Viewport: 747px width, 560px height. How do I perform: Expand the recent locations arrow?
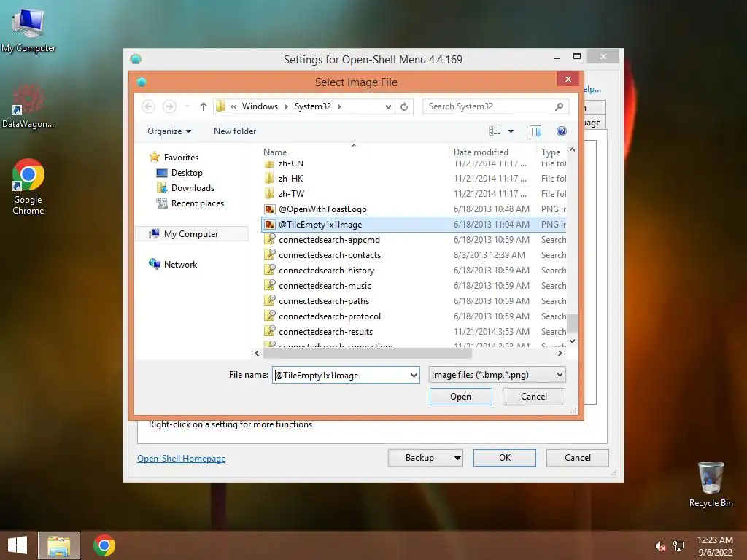[187, 106]
